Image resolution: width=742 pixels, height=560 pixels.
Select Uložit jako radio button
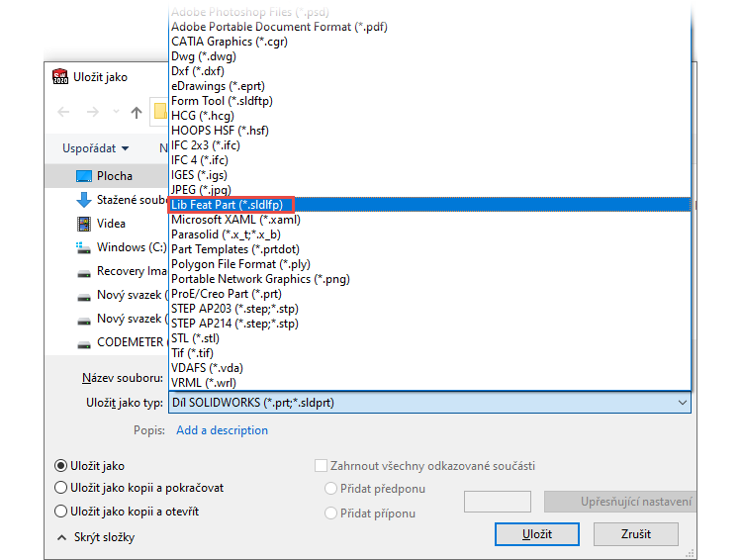point(60,466)
